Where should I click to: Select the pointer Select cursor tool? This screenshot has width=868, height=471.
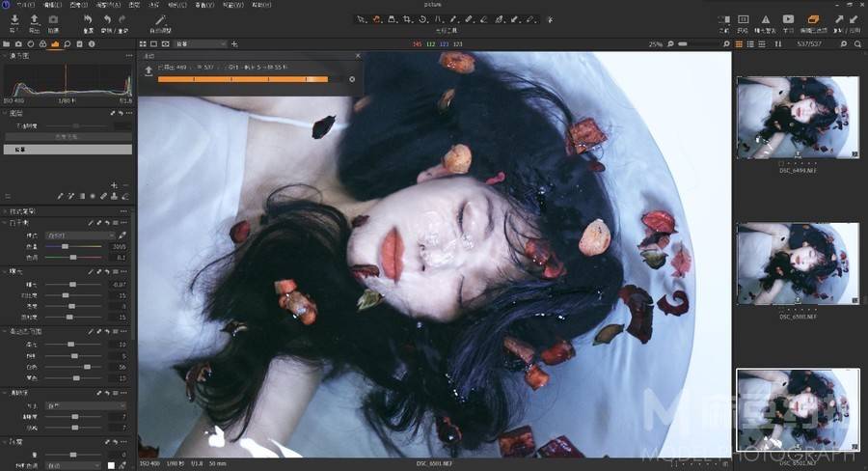(361, 19)
